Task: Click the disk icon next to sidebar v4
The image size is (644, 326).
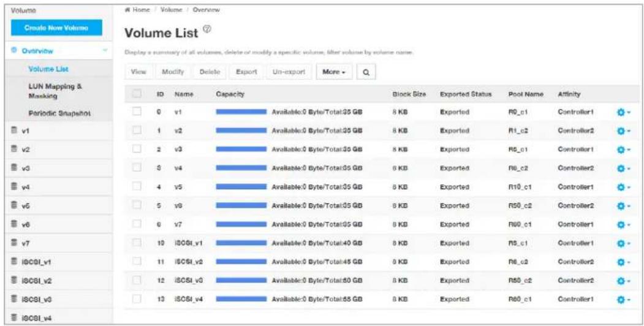Action: [13, 188]
